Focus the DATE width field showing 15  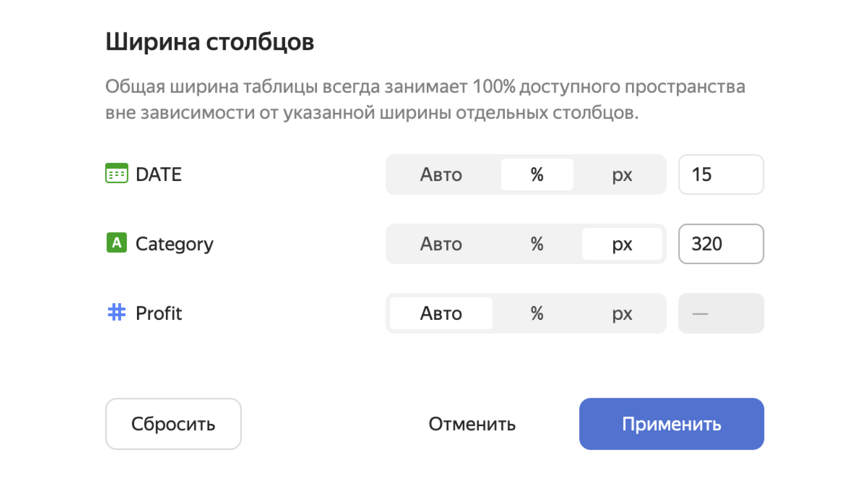pos(721,175)
